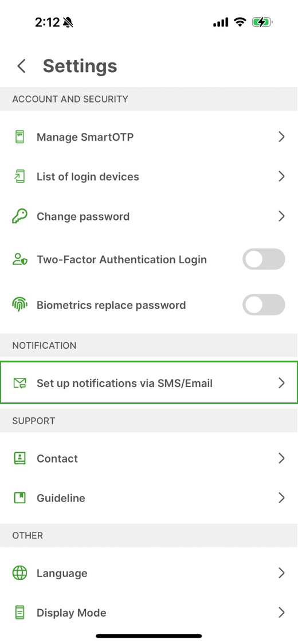Tap the login devices icon
The width and height of the screenshot is (298, 644).
pos(19,177)
